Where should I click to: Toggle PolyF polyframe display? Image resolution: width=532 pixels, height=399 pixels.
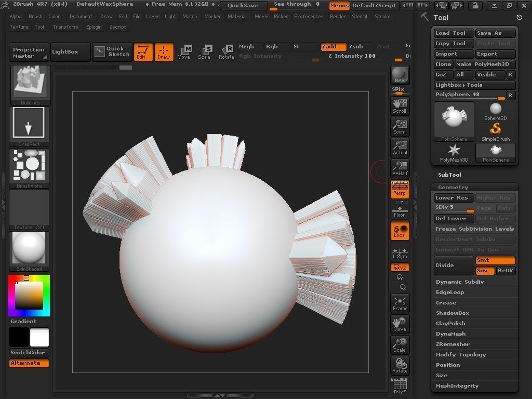(x=400, y=387)
